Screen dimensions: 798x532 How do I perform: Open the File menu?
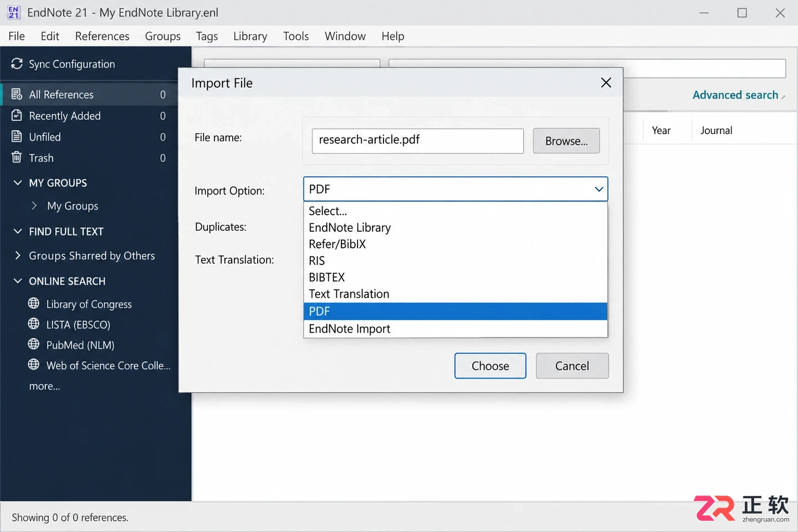(x=17, y=36)
